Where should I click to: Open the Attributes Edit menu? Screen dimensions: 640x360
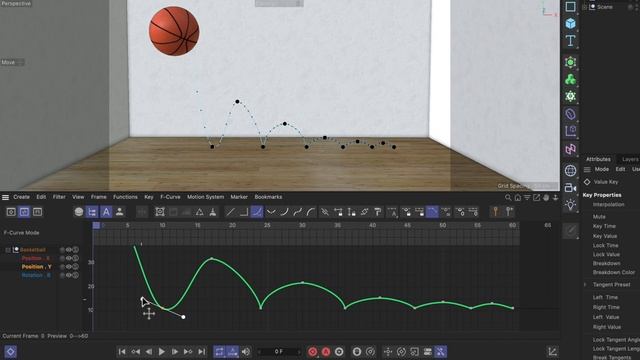[620, 169]
